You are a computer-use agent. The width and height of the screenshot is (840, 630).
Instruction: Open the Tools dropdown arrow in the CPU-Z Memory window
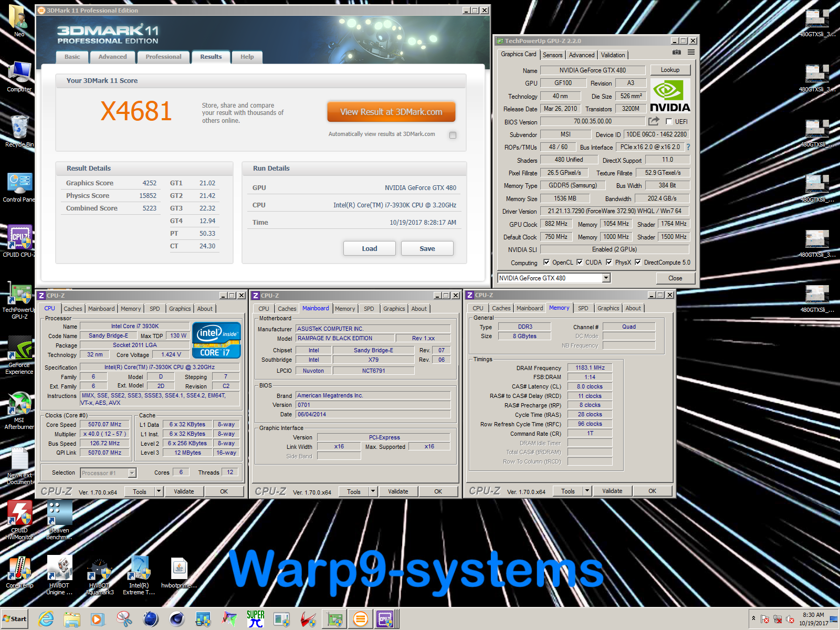coord(587,491)
